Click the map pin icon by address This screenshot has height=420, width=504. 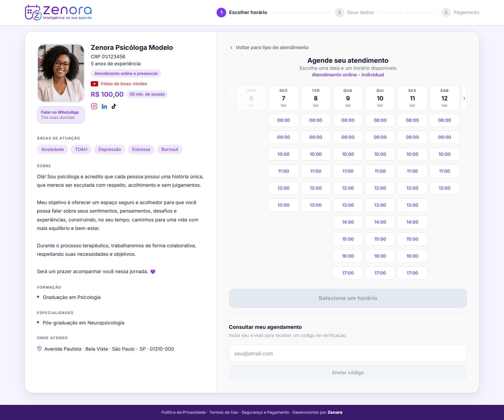coord(39,348)
